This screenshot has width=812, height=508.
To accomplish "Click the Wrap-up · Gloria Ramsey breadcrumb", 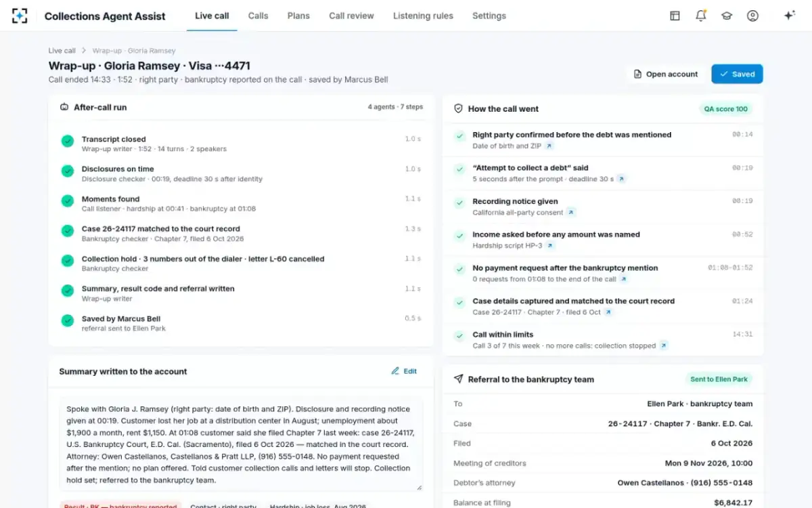I will [x=134, y=51].
